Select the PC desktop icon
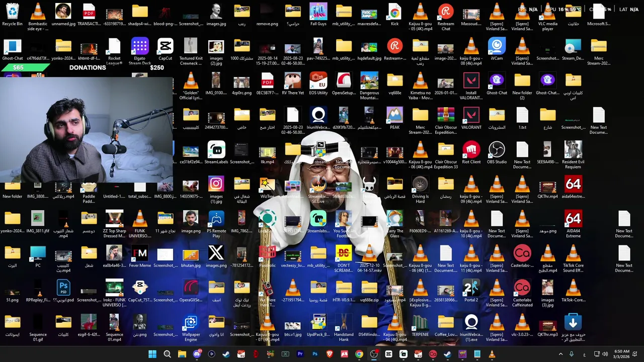Viewport: 644px width, 362px height. (38, 256)
